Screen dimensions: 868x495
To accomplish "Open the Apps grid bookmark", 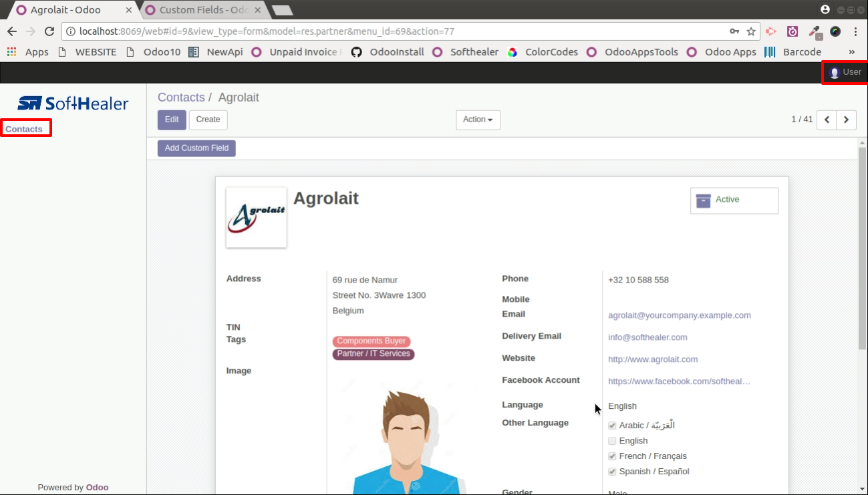I will [28, 51].
